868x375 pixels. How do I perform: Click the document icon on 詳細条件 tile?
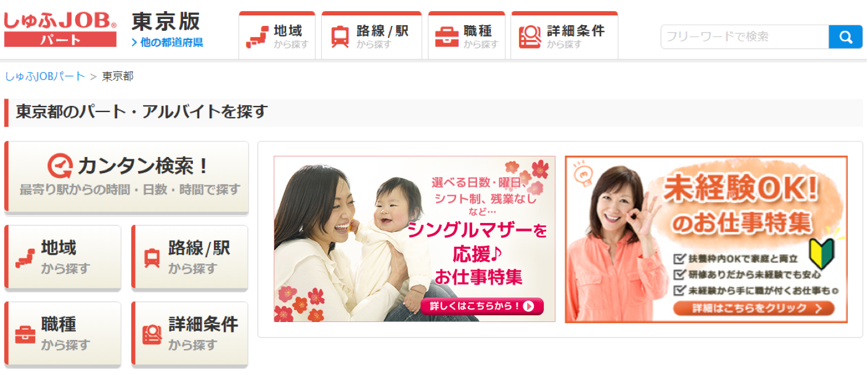point(152,334)
